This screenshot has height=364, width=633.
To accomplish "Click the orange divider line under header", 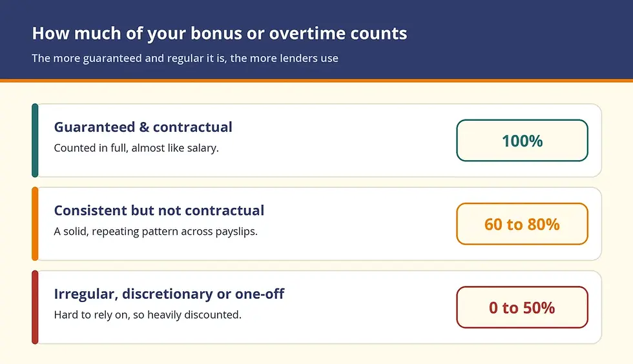I will (316, 81).
